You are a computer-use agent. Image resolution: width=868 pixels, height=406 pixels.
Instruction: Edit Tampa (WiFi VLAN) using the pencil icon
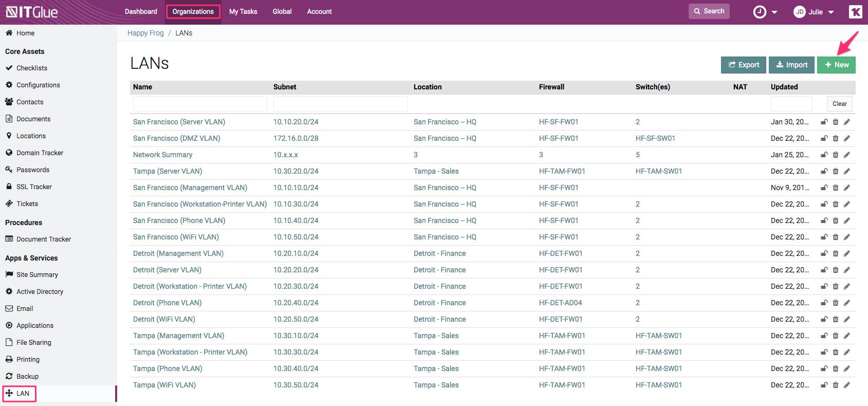click(x=846, y=385)
